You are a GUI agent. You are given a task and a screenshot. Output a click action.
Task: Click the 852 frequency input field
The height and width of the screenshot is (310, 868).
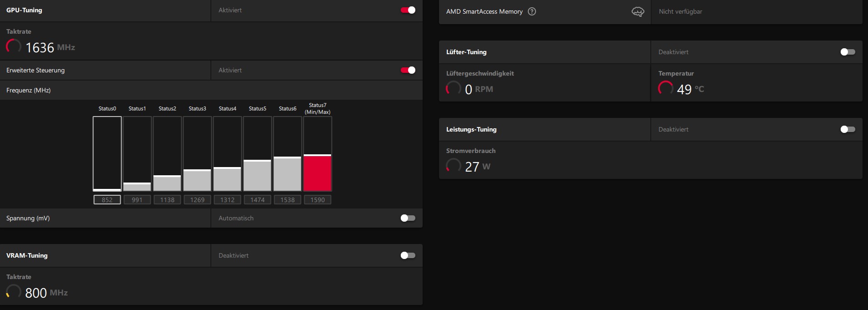tap(107, 200)
